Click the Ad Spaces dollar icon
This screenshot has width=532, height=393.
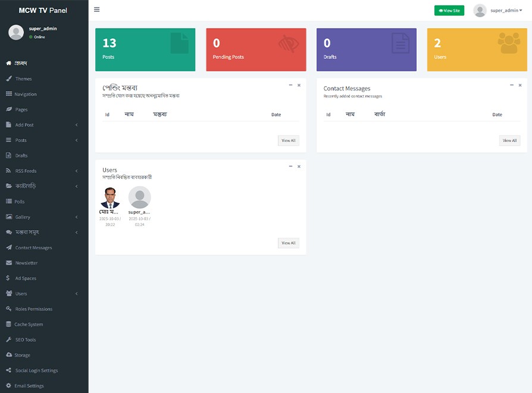pos(8,278)
